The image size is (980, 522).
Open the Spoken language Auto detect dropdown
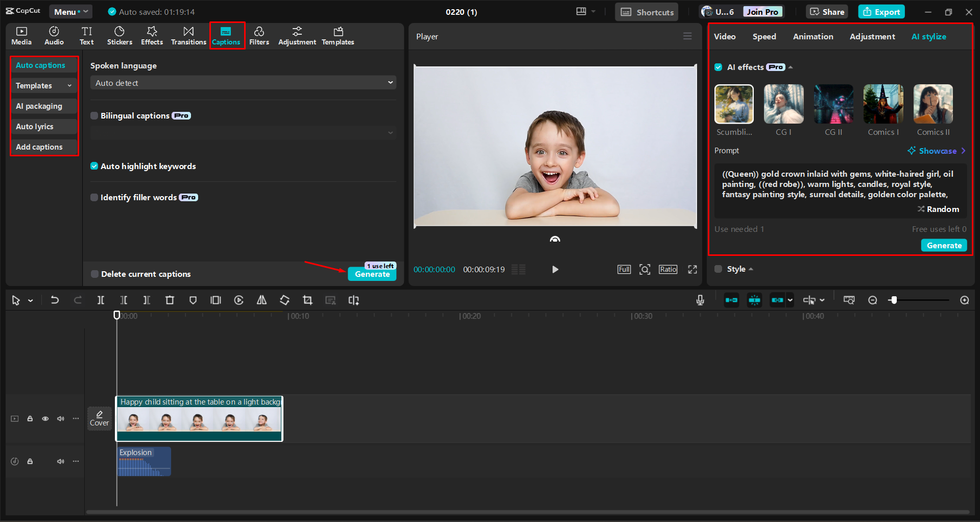pos(243,82)
